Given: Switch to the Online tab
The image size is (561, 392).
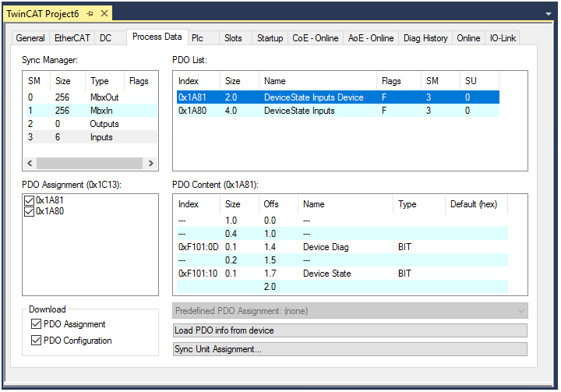Looking at the screenshot, I should point(469,38).
